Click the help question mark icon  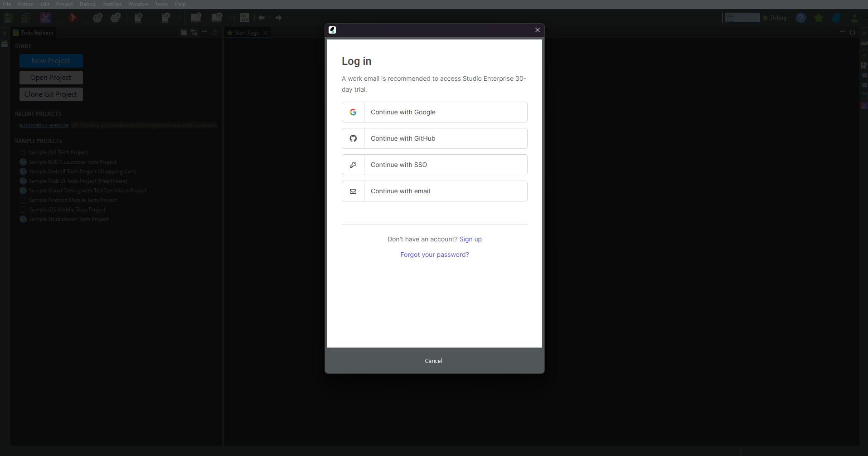click(x=801, y=18)
